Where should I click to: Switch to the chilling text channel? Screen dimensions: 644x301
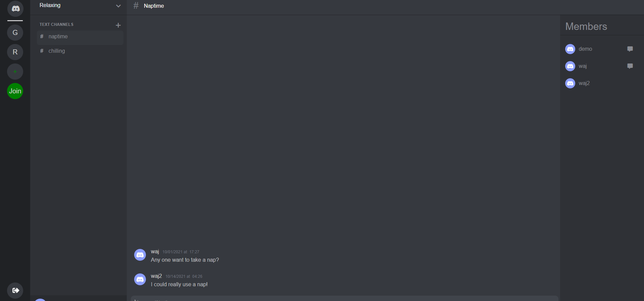pos(80,51)
